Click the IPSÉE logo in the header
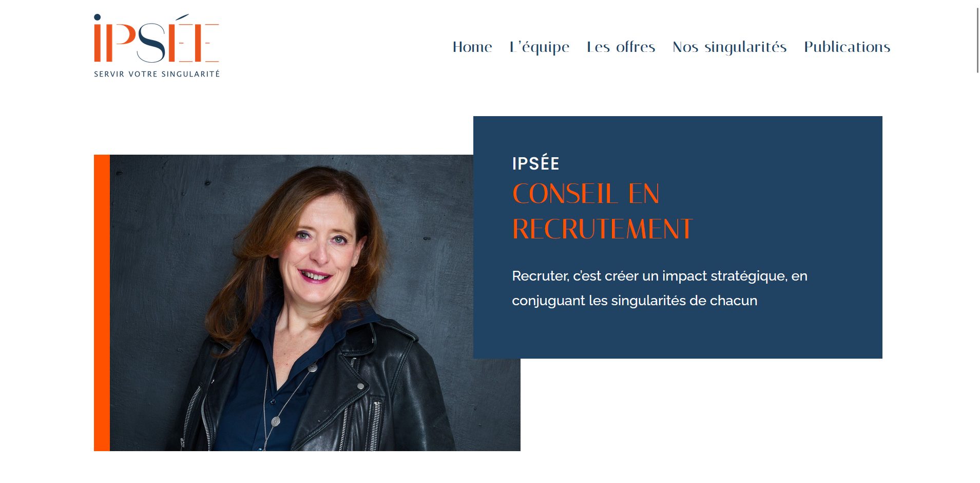This screenshot has width=980, height=483. pos(157,45)
